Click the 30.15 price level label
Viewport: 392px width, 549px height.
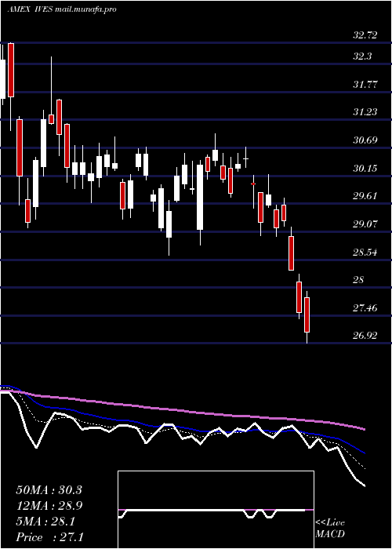(365, 169)
